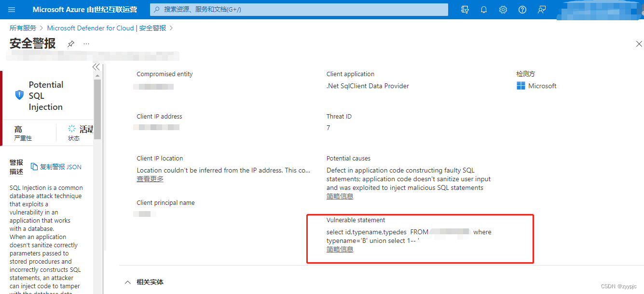
Task: Click the Potential SQL Injection shield icon
Action: (19, 95)
